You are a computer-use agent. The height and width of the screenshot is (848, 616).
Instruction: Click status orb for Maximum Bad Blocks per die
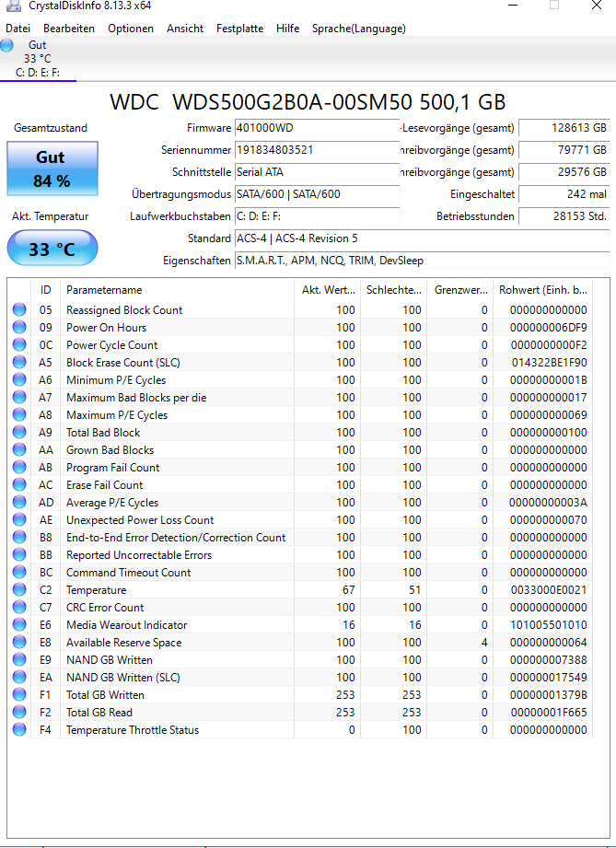(x=19, y=397)
